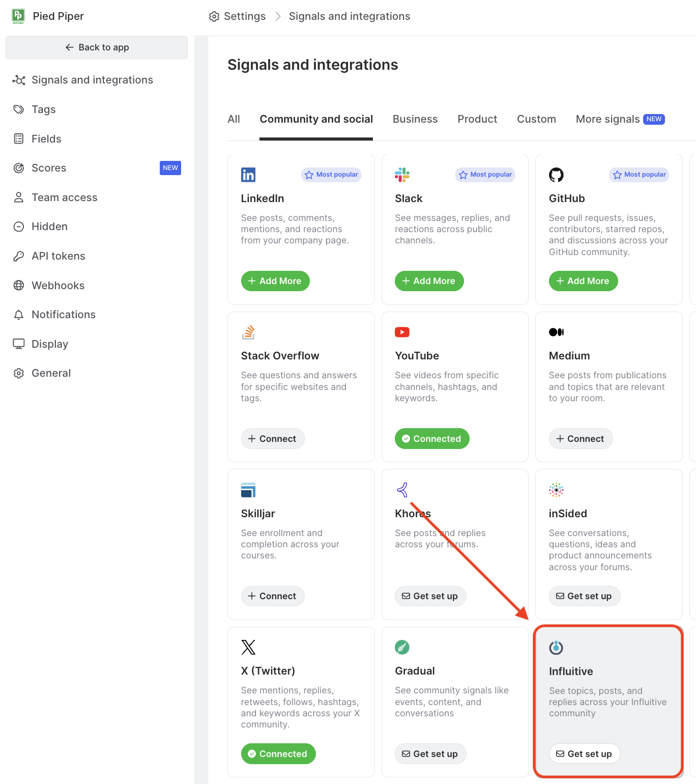The width and height of the screenshot is (696, 784).
Task: Click Add More on the GitHub card
Action: tap(583, 281)
